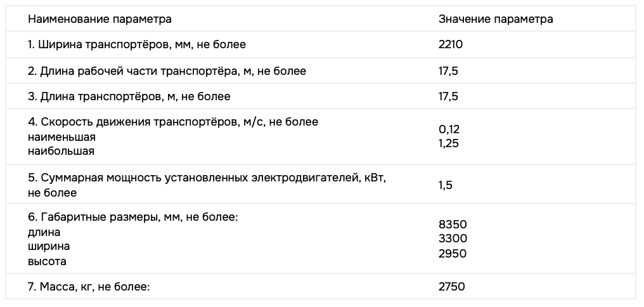Select the speed value 0,12

(448, 129)
